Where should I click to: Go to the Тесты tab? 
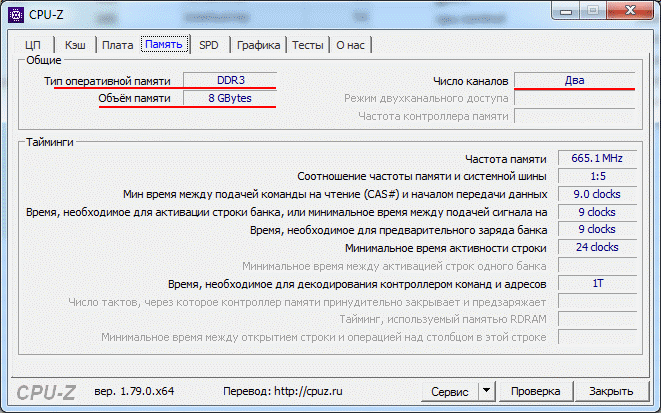click(x=307, y=45)
